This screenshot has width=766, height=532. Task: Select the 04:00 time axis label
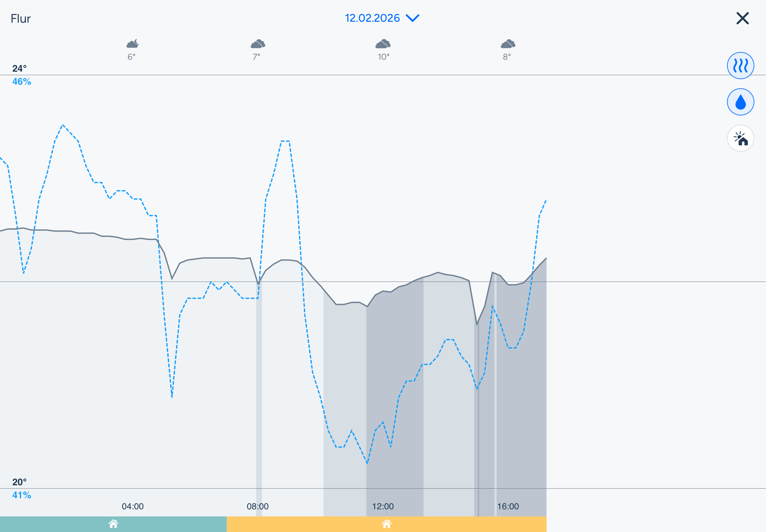coord(133,506)
